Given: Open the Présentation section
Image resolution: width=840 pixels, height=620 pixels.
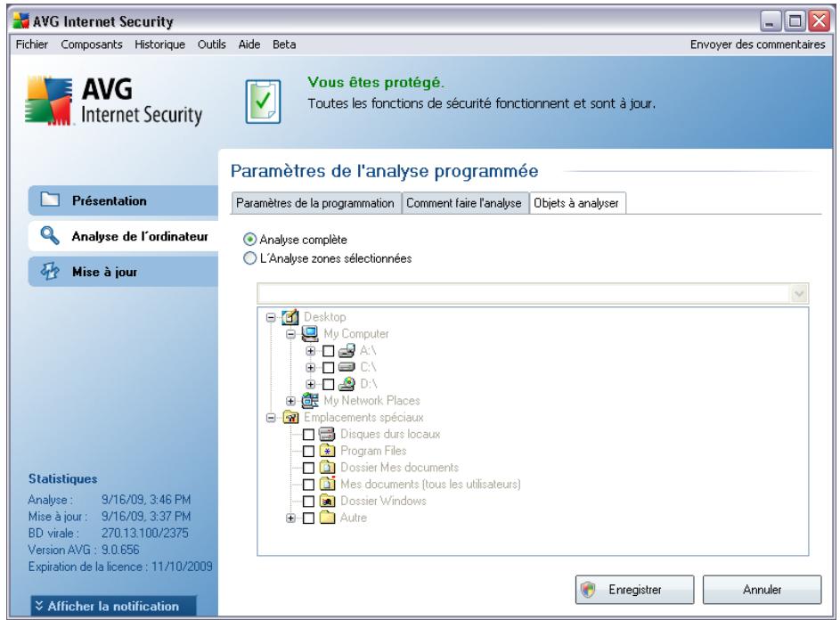Looking at the screenshot, I should [123, 200].
